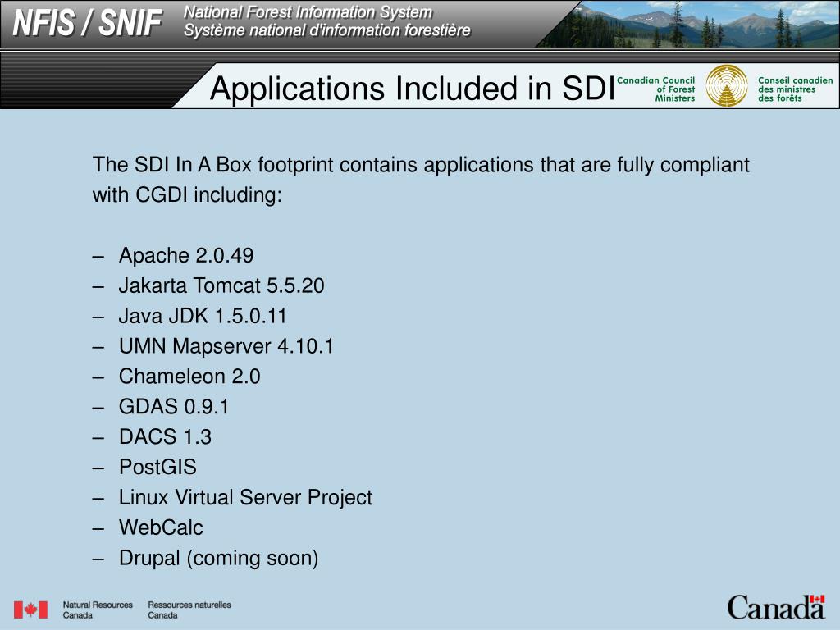840x630 pixels.
Task: Select list item 'Drupal (coming soon)'
Action: [218, 558]
